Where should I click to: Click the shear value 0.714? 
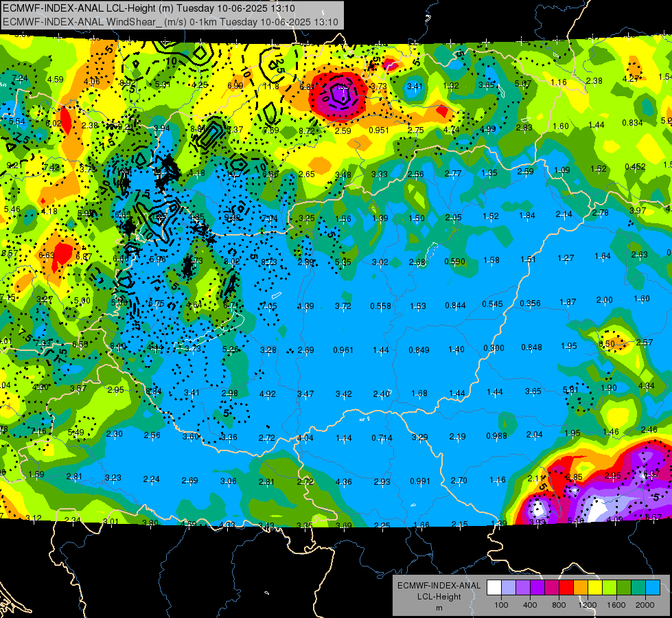point(382,437)
